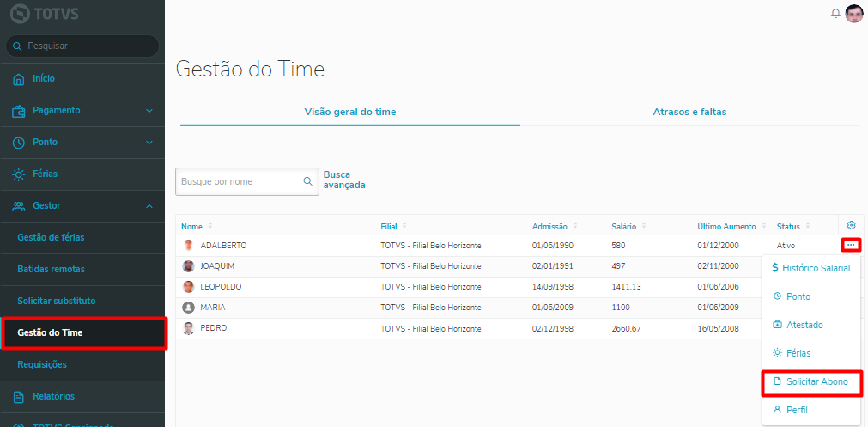The width and height of the screenshot is (868, 427).
Task: Expand the Ponto menu chevron
Action: [x=149, y=143]
